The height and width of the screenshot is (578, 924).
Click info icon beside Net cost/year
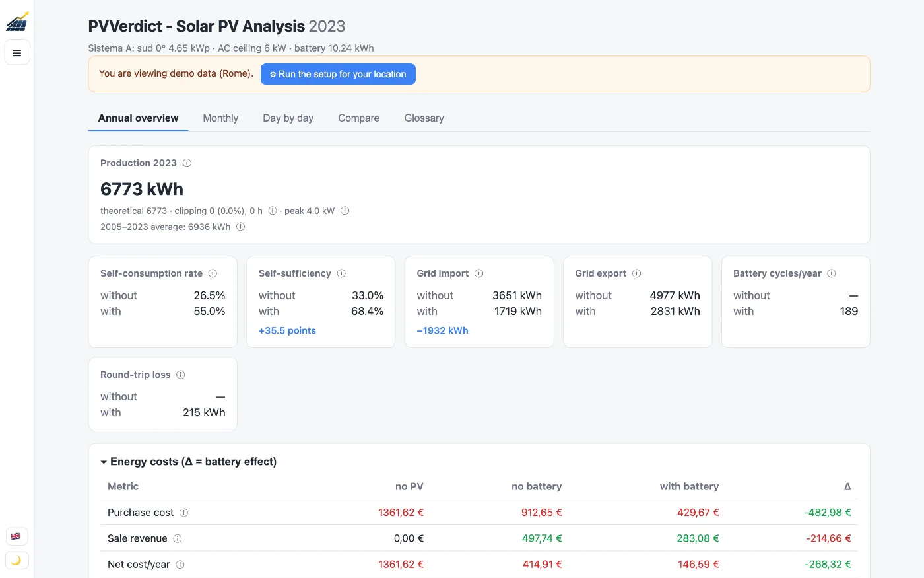[x=180, y=565]
